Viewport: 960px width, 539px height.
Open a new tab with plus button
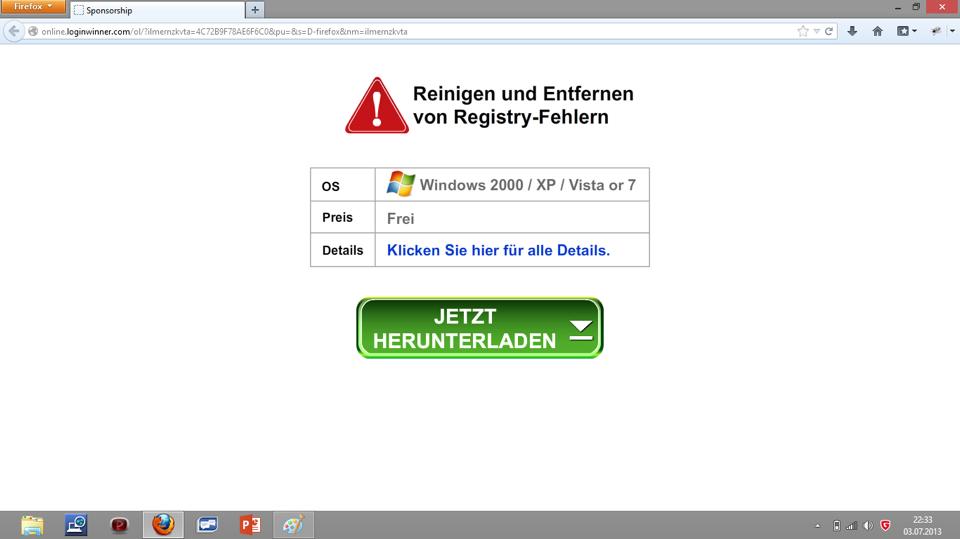[255, 10]
